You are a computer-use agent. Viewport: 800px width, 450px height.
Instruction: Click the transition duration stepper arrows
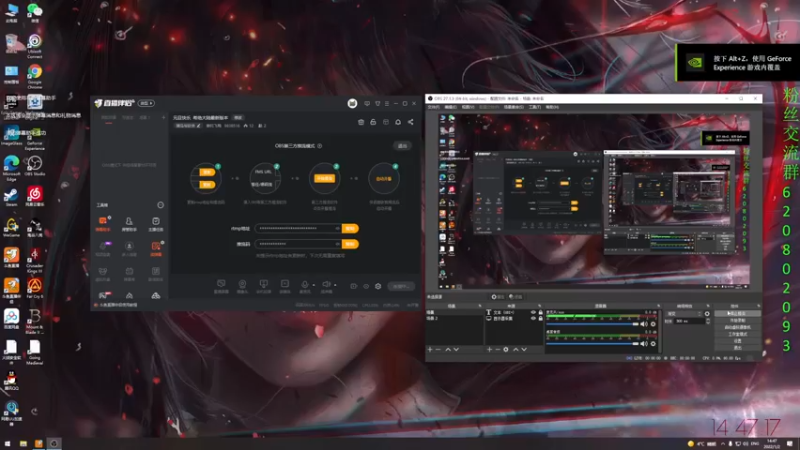click(708, 321)
